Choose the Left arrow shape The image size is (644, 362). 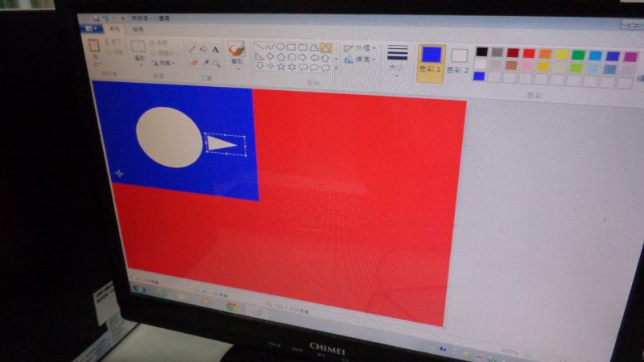pyautogui.click(x=315, y=58)
